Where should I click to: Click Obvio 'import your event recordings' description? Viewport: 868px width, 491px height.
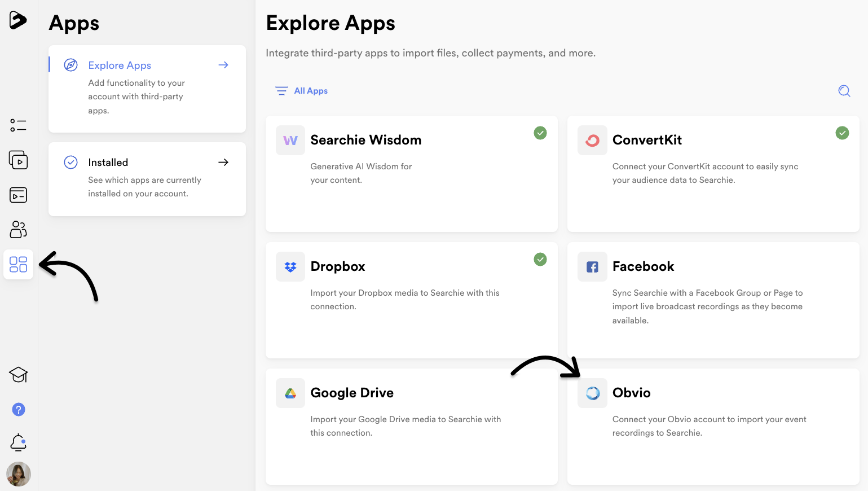(x=710, y=426)
